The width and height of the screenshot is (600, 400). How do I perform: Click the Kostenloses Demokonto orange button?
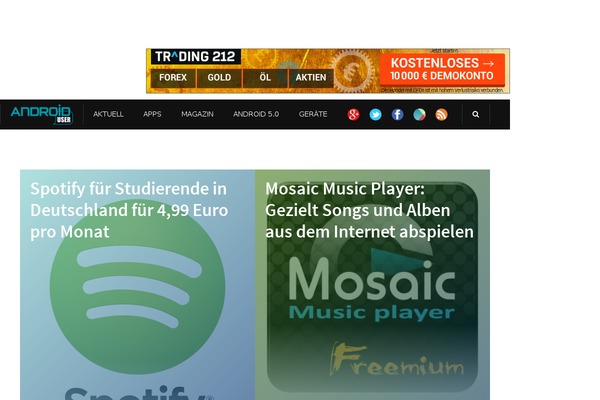(442, 70)
